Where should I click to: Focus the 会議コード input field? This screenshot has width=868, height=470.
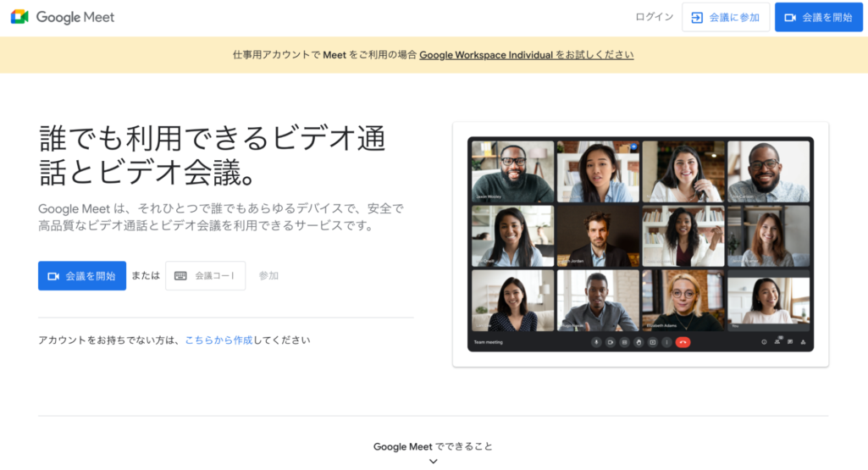pos(206,276)
